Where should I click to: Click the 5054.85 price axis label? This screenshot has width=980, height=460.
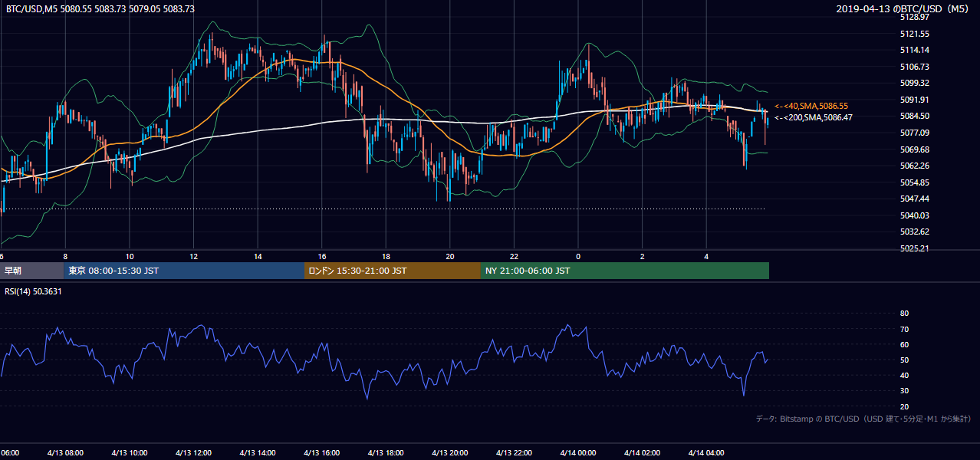pos(916,182)
